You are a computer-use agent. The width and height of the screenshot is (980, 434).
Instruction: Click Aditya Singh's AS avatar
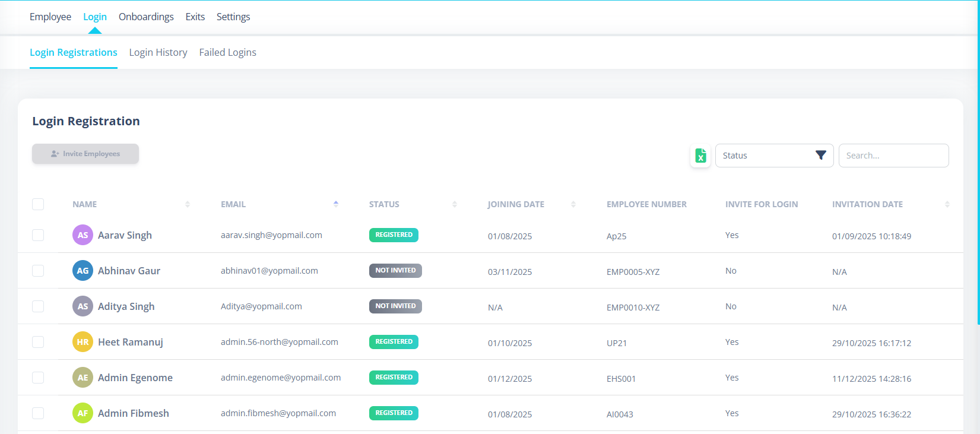pyautogui.click(x=83, y=306)
